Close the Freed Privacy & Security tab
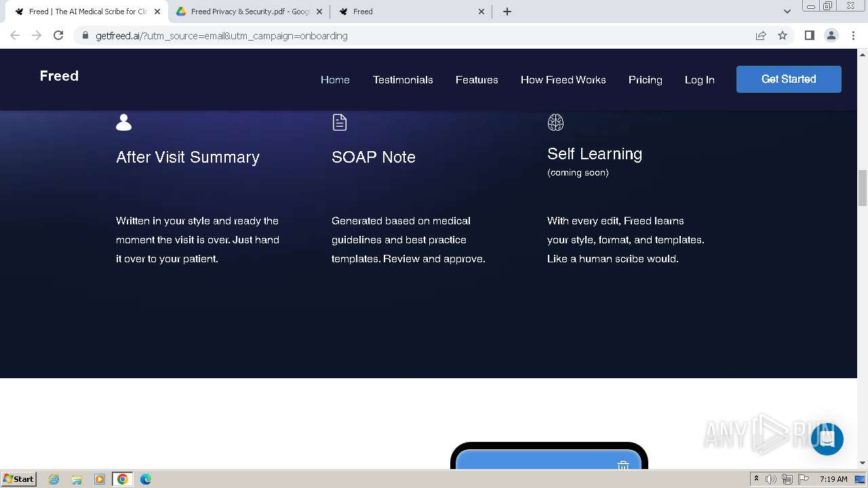The width and height of the screenshot is (868, 488). coord(319,12)
